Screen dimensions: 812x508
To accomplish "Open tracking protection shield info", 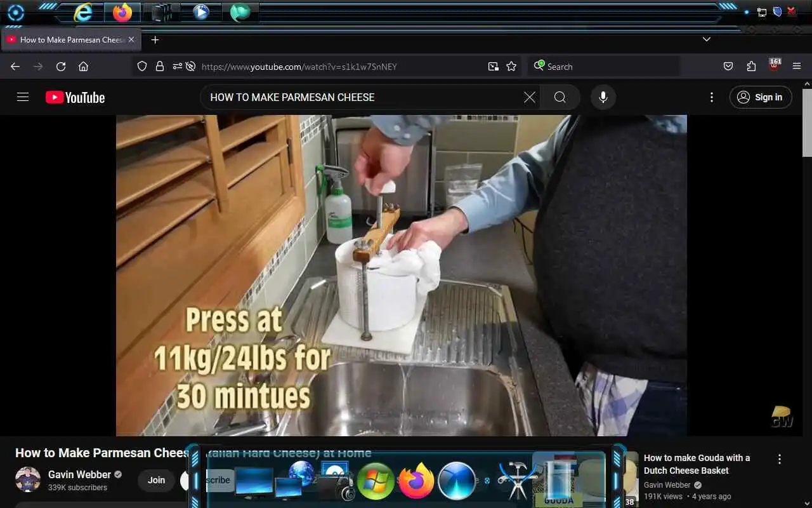I will pos(142,66).
